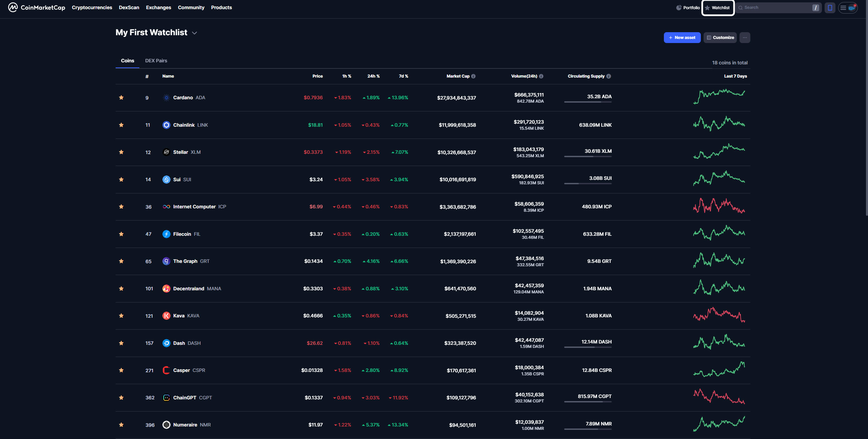Expand the My First Watchlist dropdown

pyautogui.click(x=194, y=33)
